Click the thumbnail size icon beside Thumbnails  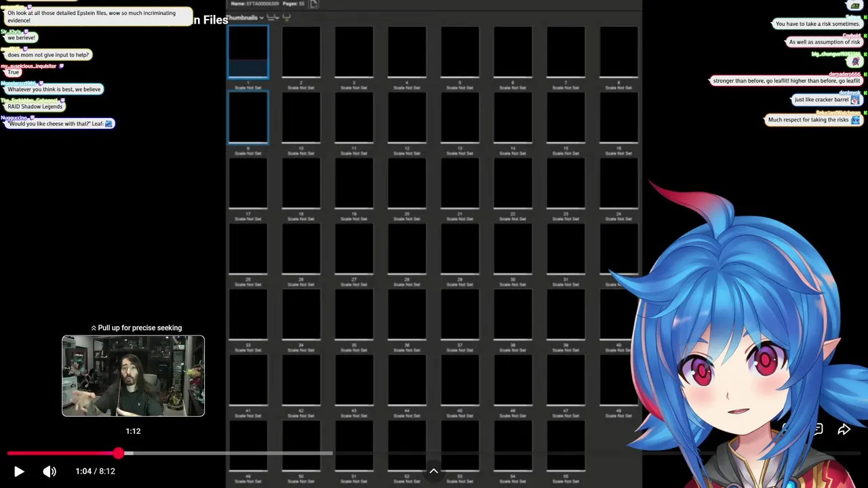tap(273, 18)
